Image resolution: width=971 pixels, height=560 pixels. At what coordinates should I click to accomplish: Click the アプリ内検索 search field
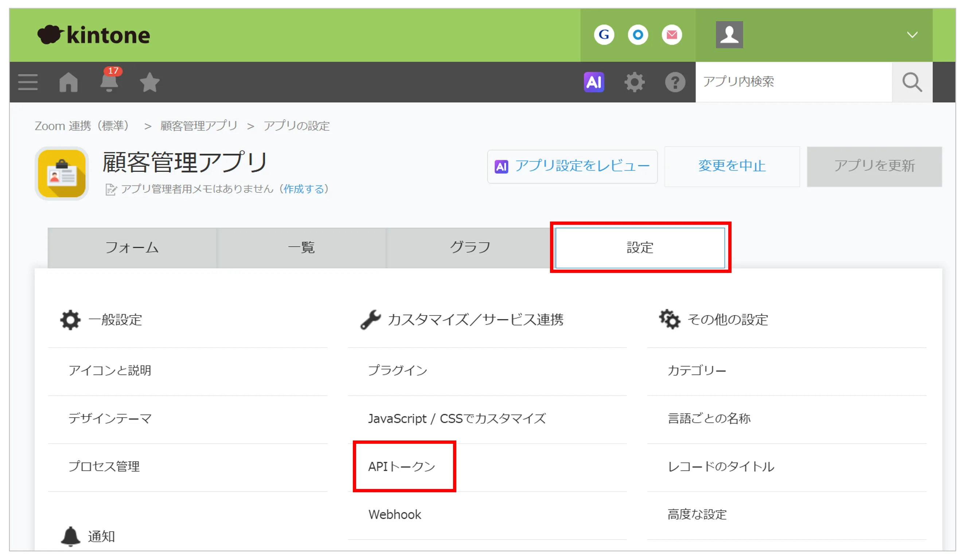[793, 82]
